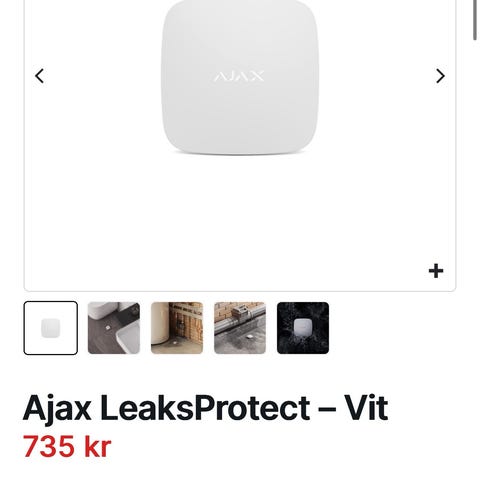Pick the black water-splash thumbnail
The height and width of the screenshot is (480, 480).
click(303, 328)
